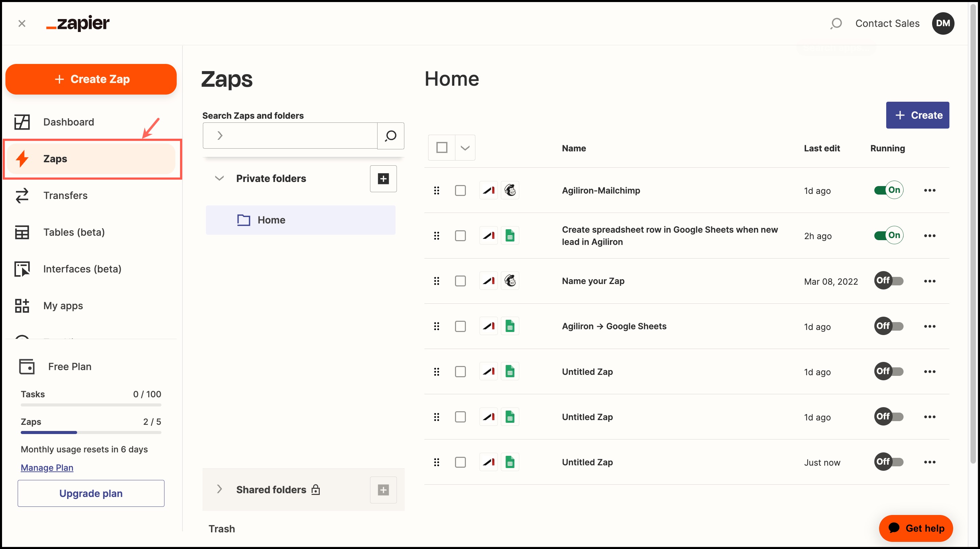Image resolution: width=980 pixels, height=549 pixels.
Task: Click the search button beside the Zaps search field
Action: tap(390, 135)
